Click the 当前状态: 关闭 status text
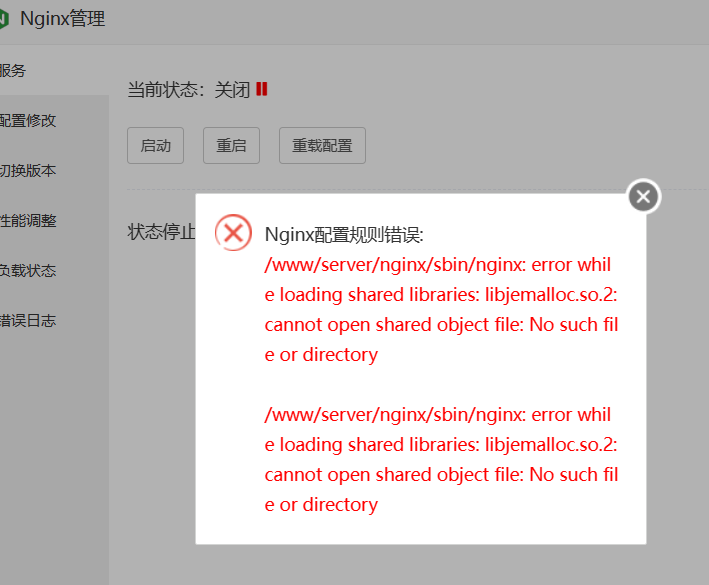This screenshot has height=585, width=709. pos(189,90)
